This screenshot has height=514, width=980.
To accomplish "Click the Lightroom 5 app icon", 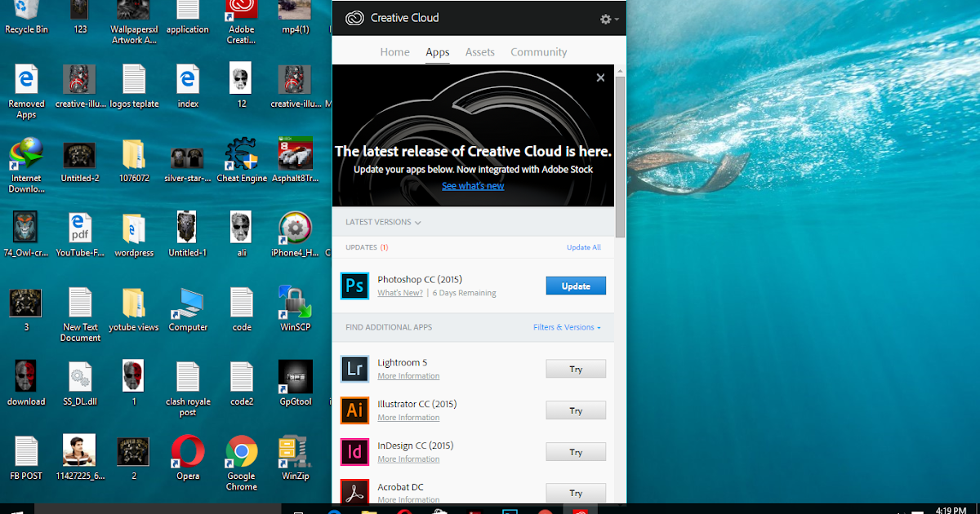I will coord(354,369).
